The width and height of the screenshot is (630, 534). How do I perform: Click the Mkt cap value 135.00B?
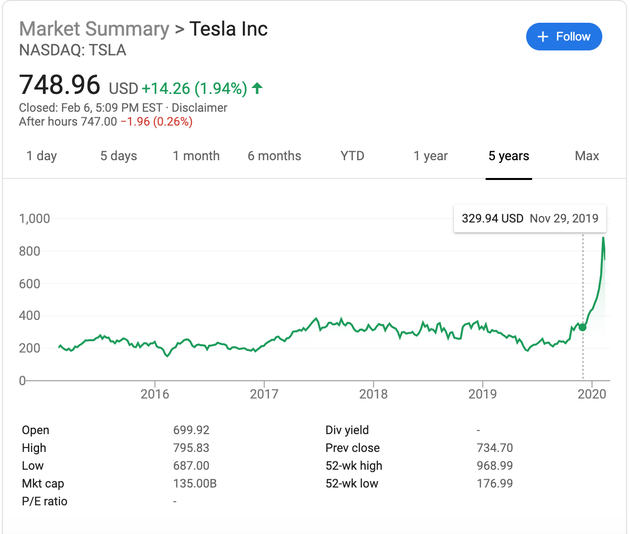tap(196, 484)
